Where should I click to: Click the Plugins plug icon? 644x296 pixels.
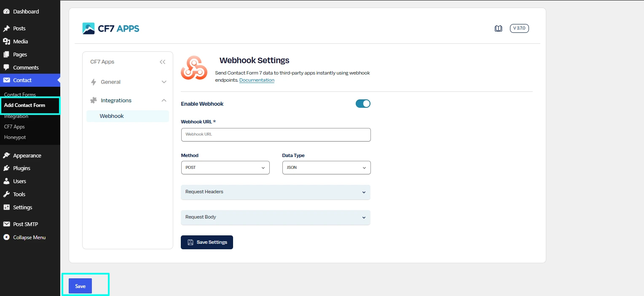(x=6, y=168)
